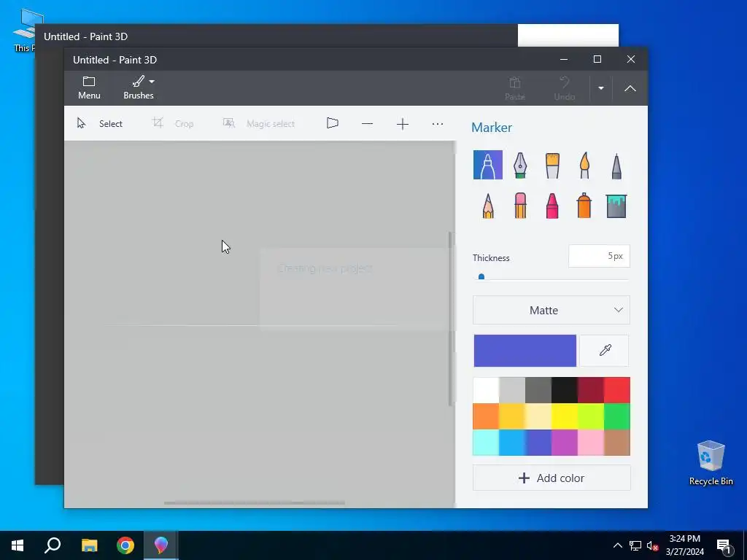Launch Google Chrome from the taskbar

click(x=125, y=545)
